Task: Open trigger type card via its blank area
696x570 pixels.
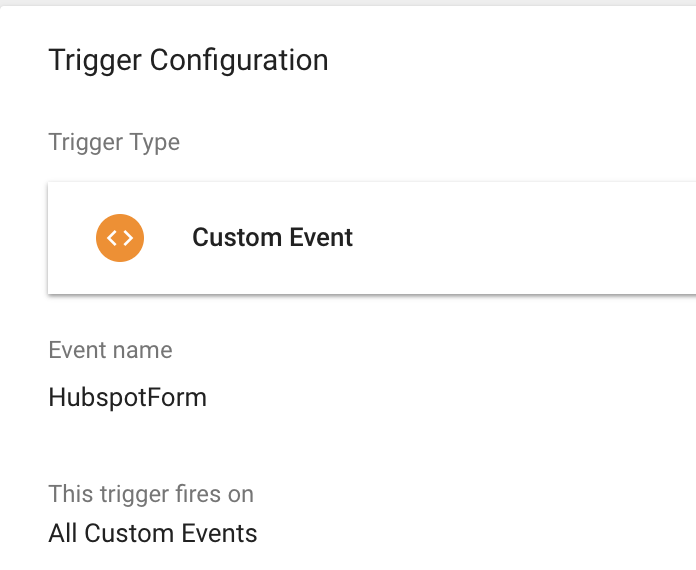Action: coord(524,238)
